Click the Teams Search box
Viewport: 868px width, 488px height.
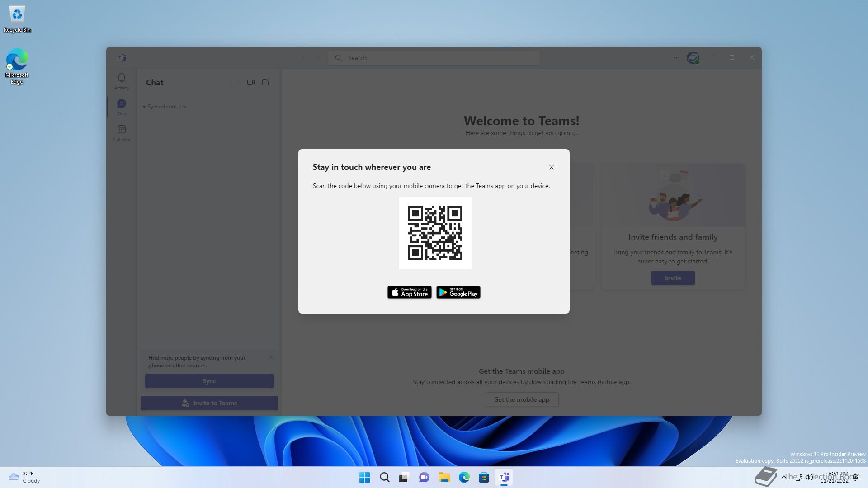pos(434,58)
